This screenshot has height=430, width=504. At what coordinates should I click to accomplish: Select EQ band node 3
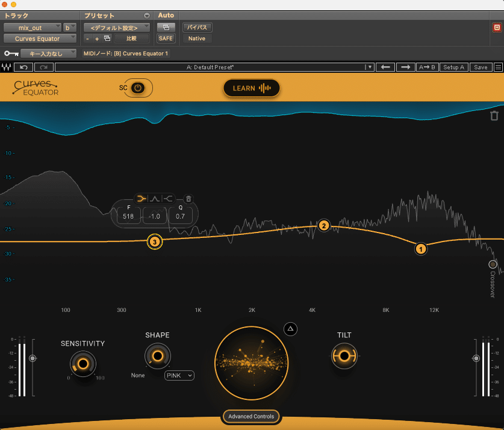tap(155, 241)
